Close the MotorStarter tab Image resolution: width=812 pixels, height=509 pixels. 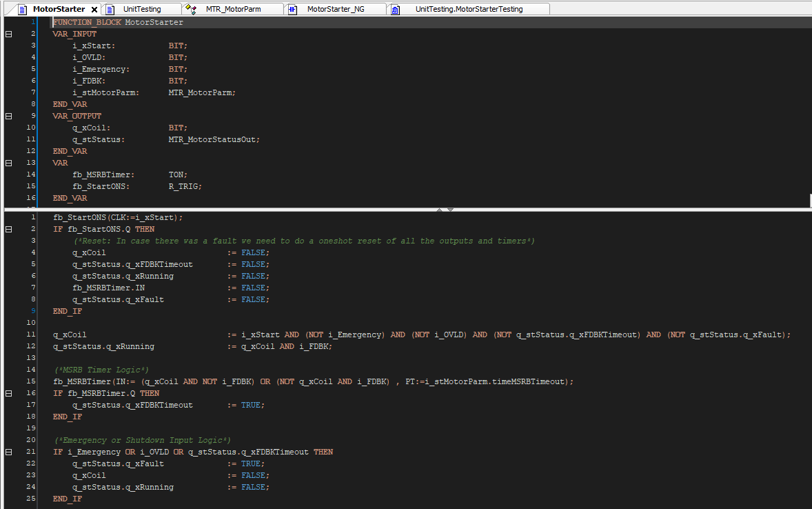click(94, 10)
